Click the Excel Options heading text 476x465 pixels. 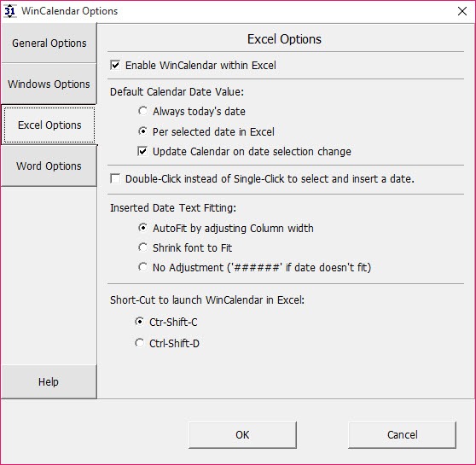[284, 39]
